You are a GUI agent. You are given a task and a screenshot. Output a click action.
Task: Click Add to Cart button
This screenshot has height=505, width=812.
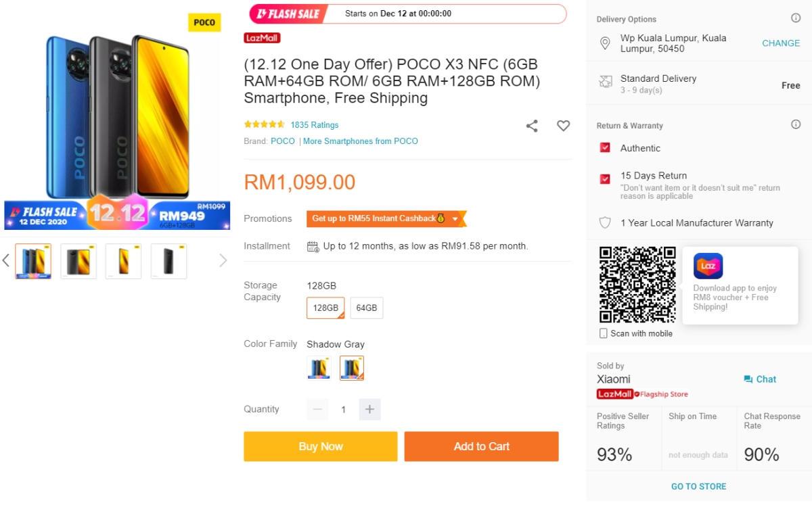(x=481, y=446)
